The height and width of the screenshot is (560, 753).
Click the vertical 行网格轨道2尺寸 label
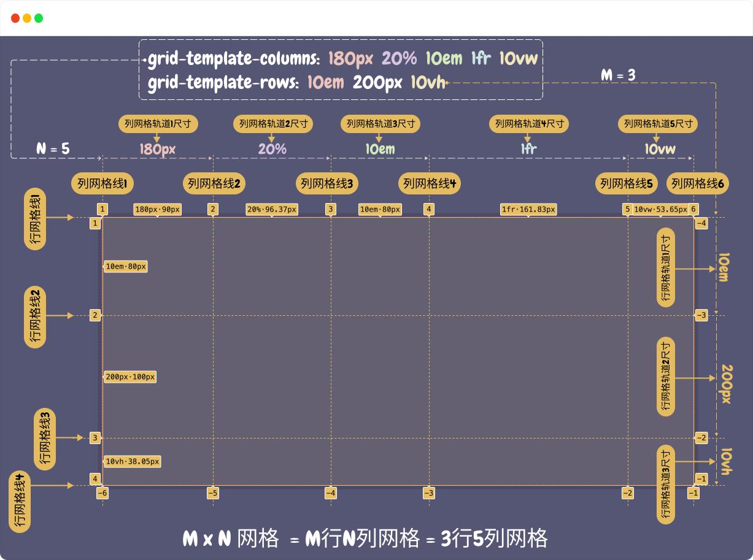[666, 377]
